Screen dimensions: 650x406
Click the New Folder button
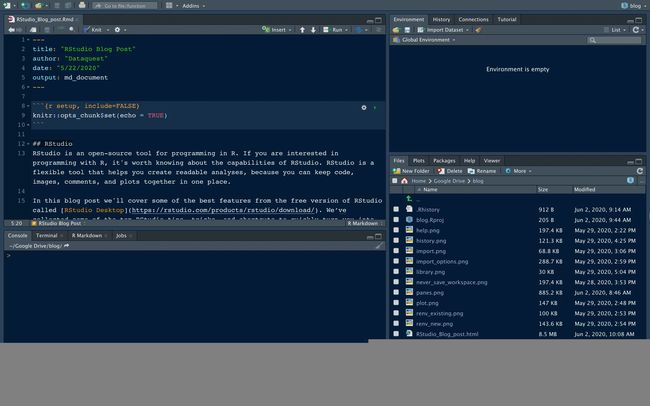point(411,171)
